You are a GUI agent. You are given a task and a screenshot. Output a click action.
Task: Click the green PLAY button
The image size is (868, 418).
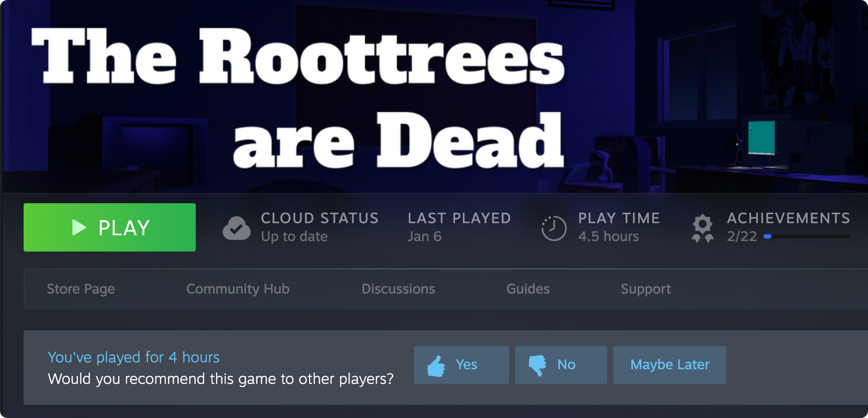point(109,227)
